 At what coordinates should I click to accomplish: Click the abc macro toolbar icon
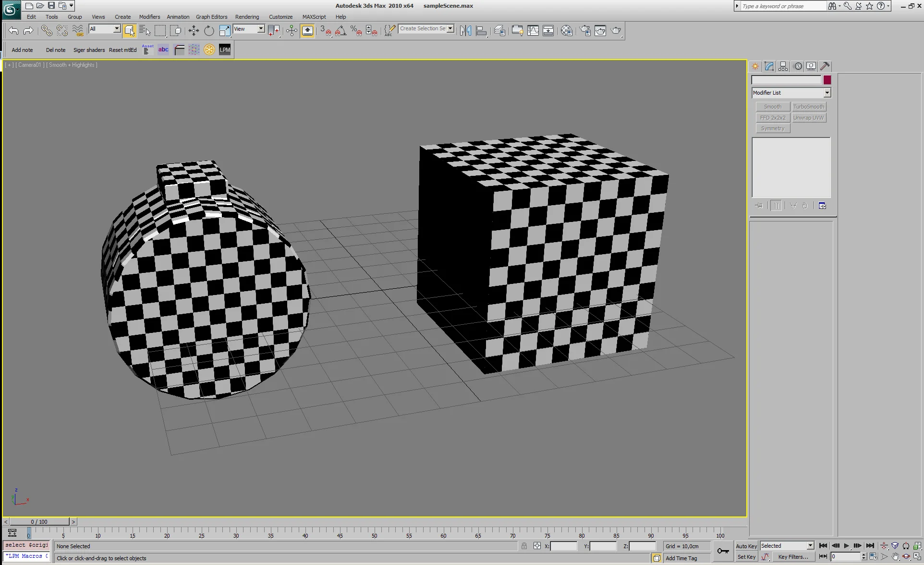(x=163, y=49)
